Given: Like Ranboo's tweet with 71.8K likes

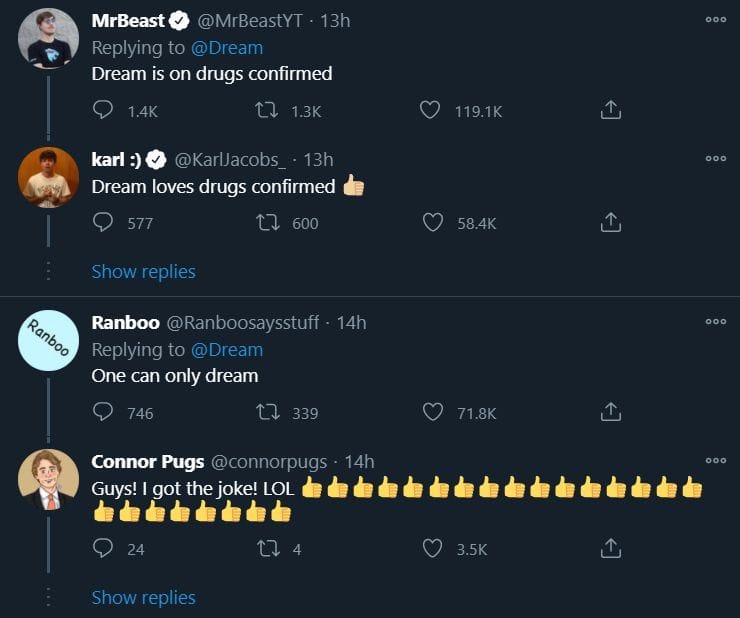Looking at the screenshot, I should point(432,412).
